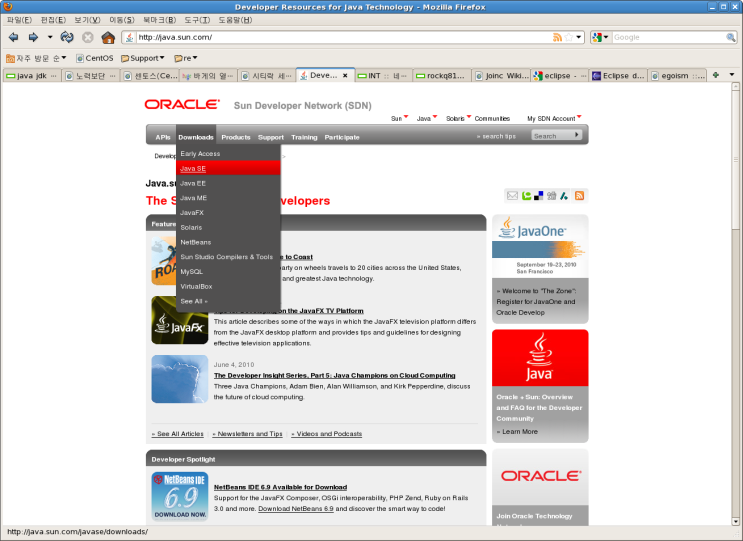The image size is (743, 541).
Task: Share on Technorati green icon
Action: click(526, 196)
